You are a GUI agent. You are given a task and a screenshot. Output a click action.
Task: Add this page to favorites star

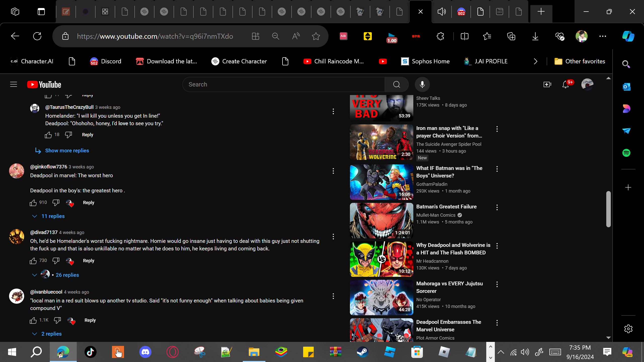(316, 36)
